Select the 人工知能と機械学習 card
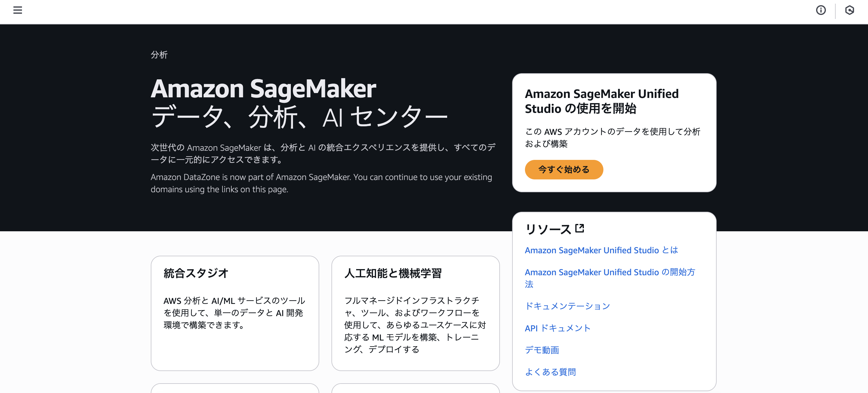This screenshot has width=868, height=393. pos(415,313)
